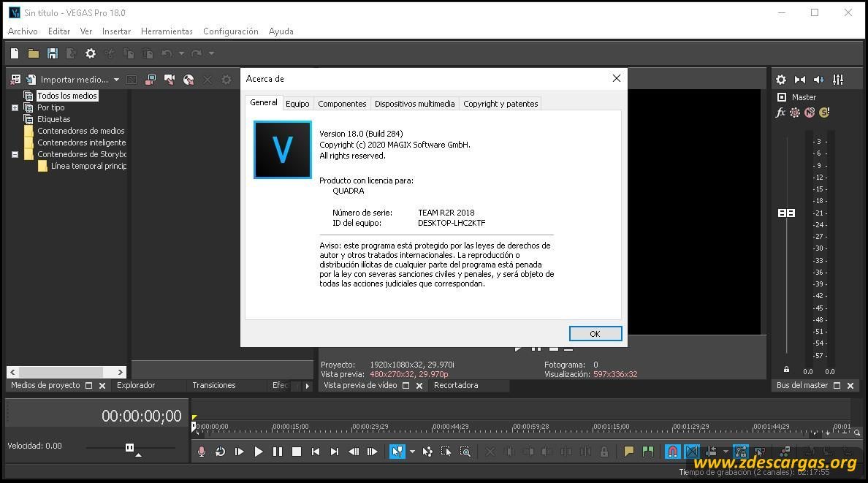Collapse the Contenedores de Storyboard node
The image size is (868, 483).
(x=15, y=154)
